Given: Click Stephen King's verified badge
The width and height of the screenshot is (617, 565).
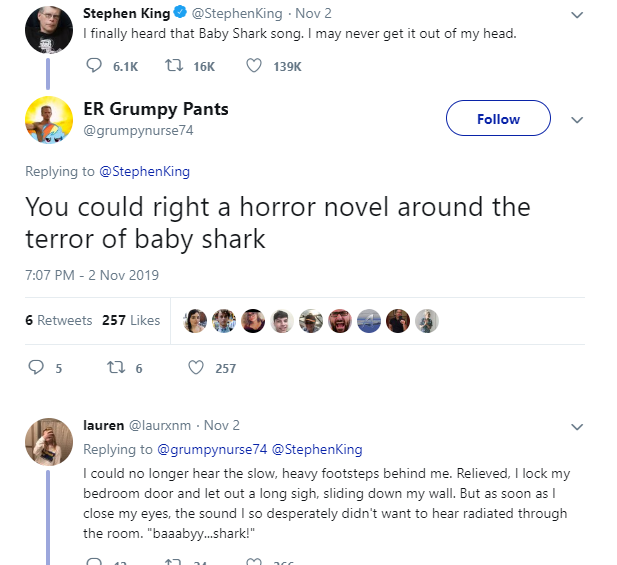Looking at the screenshot, I should tap(178, 14).
